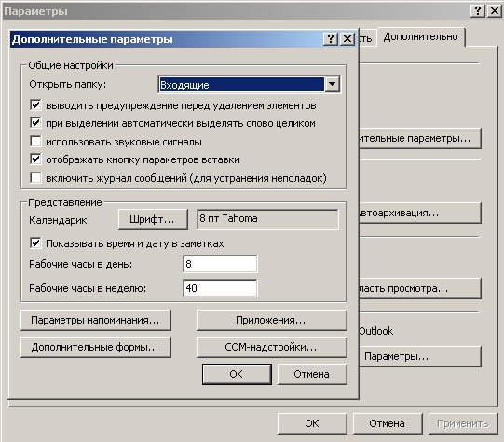This screenshot has width=504, height=442.
Task: Click the Рабочие часы в неделю field
Action: 220,288
